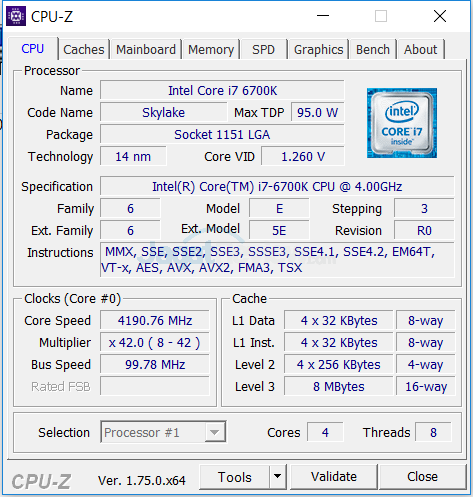This screenshot has height=497, width=473.
Task: Click the empty Rated FSB field
Action: (x=155, y=386)
